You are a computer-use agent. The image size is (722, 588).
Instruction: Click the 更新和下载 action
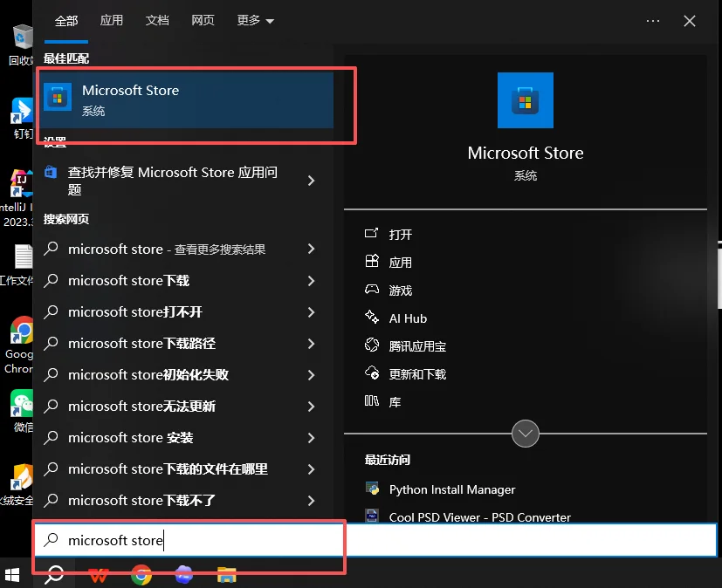417,374
